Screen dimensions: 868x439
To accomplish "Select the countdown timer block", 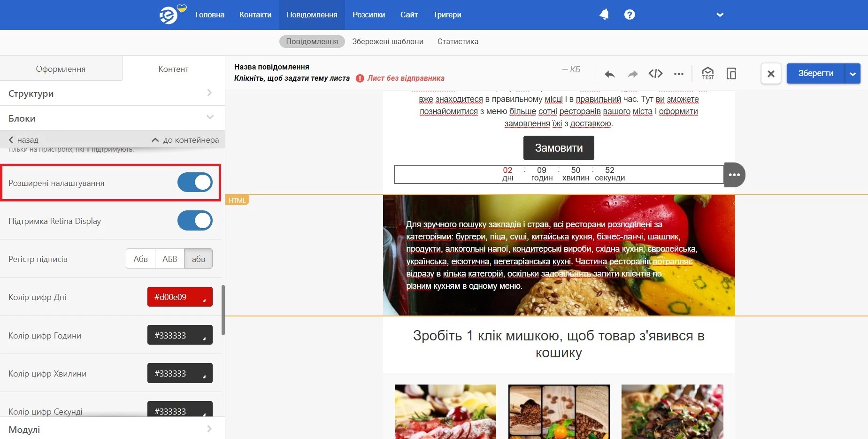I will click(559, 174).
